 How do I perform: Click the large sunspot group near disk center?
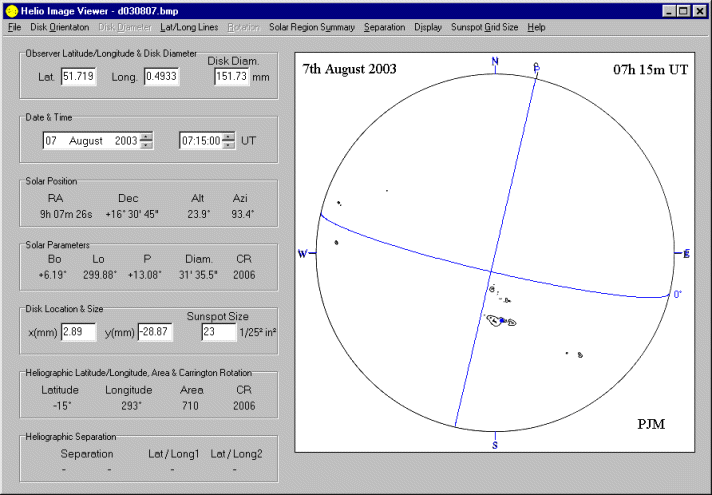point(499,320)
